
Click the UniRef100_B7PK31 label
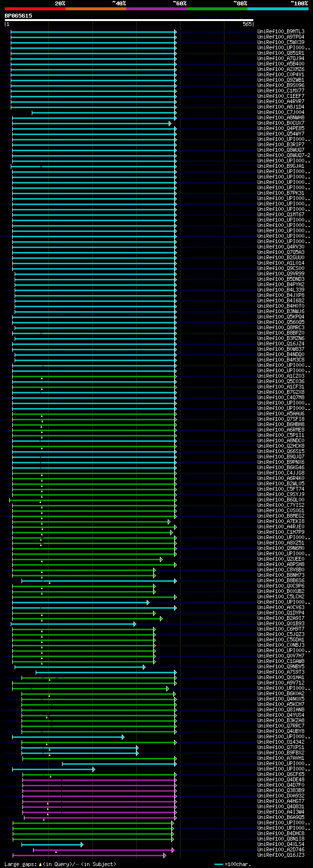click(281, 193)
